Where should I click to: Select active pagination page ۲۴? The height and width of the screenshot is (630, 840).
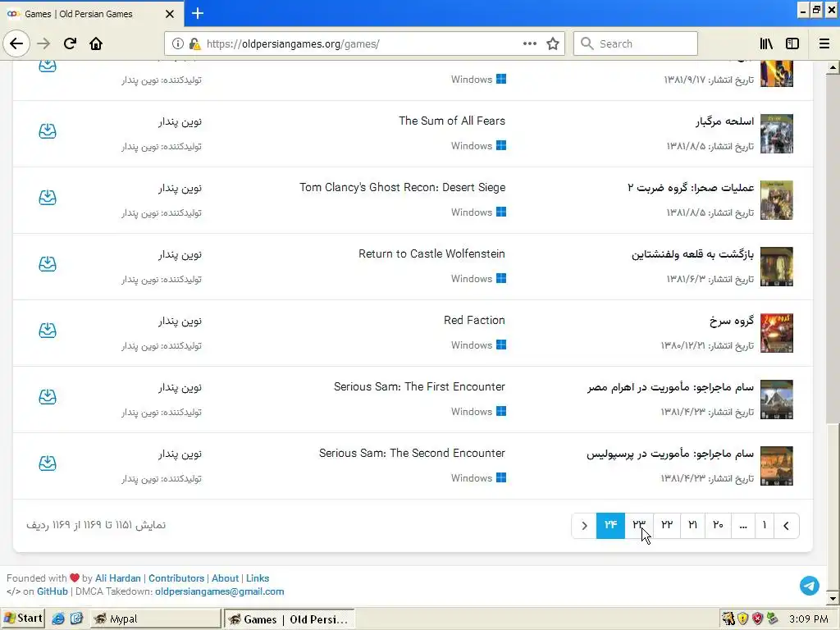[610, 525]
